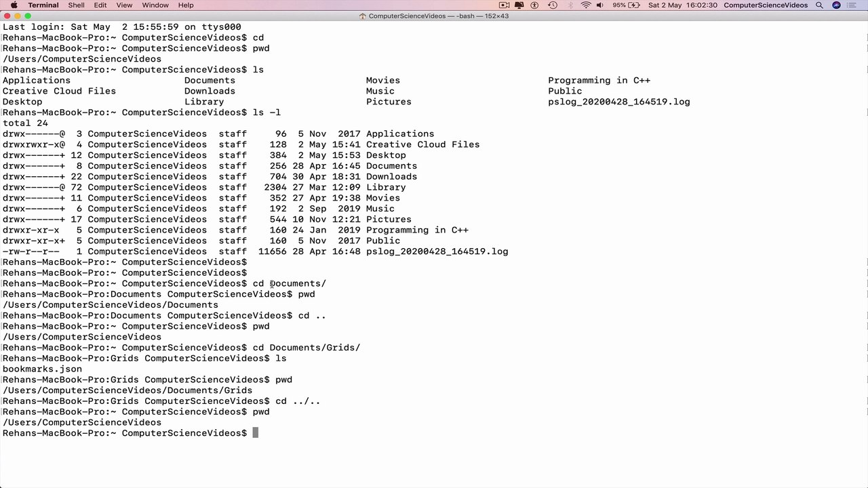
Task: Click 'Last login: Sat May 2' line
Action: tap(121, 27)
